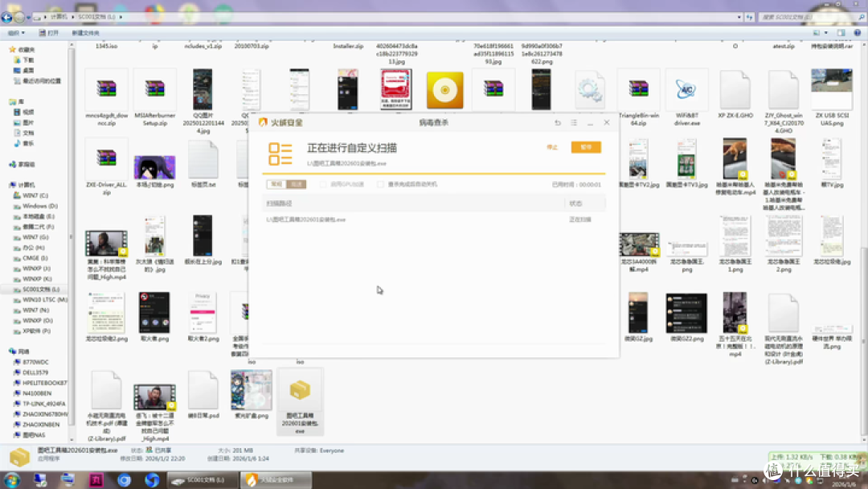
Task: Open the pink pinned taskbar app
Action: 96,479
